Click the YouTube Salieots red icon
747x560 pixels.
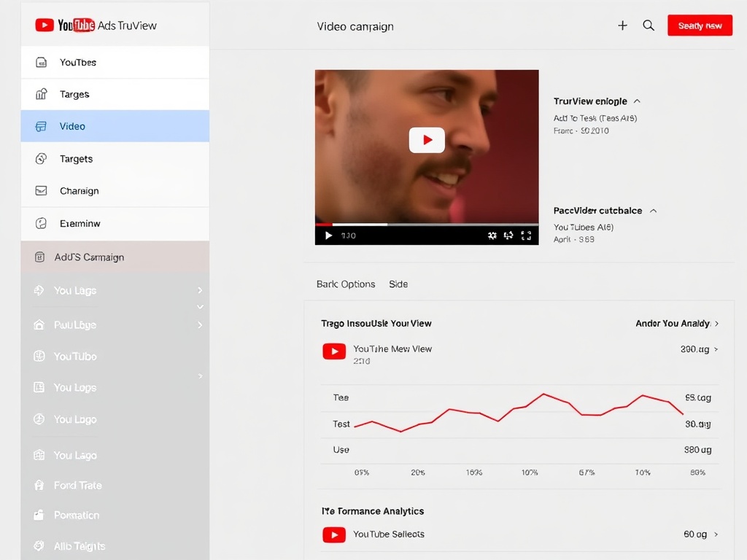coord(334,534)
